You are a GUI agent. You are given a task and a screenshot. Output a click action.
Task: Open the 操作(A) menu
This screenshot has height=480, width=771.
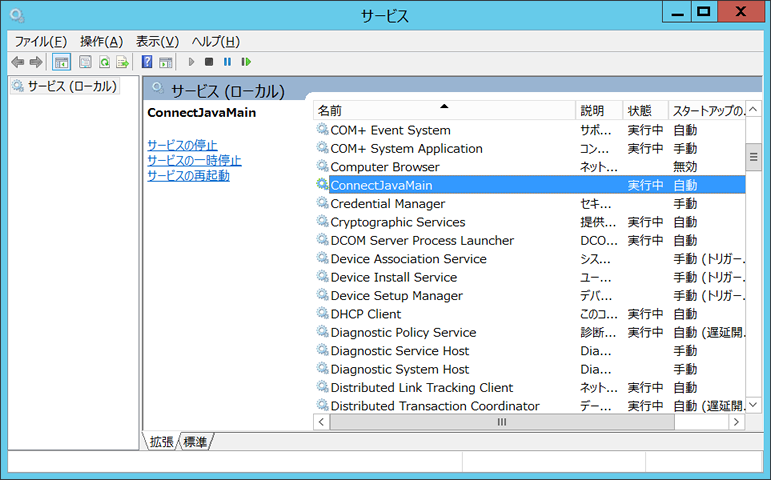click(x=101, y=41)
